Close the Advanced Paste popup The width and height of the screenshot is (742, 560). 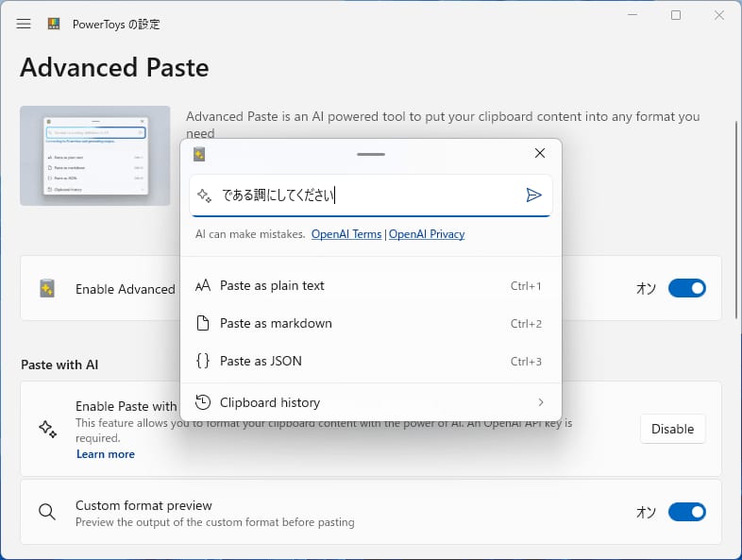[539, 153]
